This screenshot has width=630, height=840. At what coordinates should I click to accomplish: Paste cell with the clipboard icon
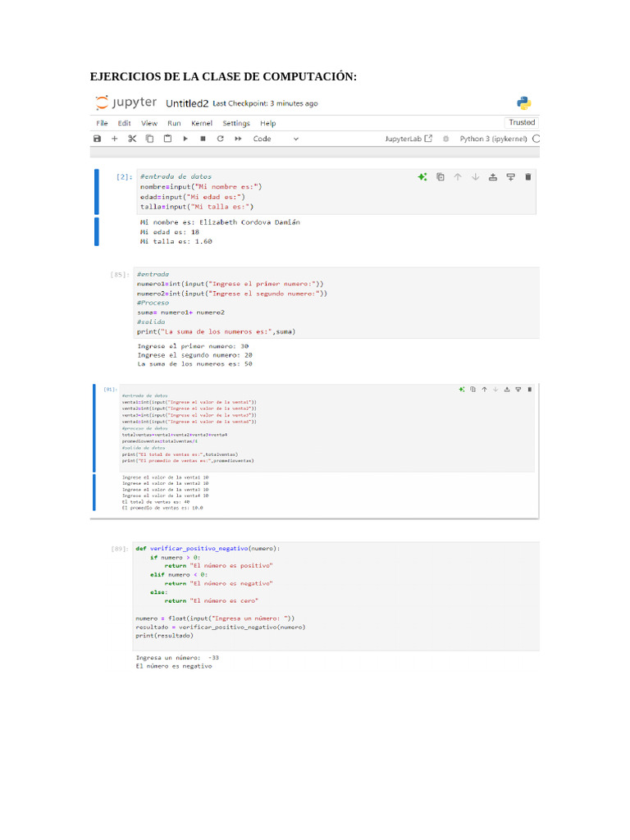pos(167,139)
